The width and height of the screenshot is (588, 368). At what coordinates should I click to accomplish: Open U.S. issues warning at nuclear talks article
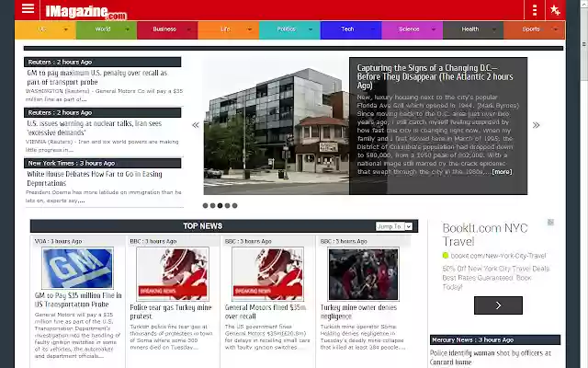pyautogui.click(x=94, y=128)
